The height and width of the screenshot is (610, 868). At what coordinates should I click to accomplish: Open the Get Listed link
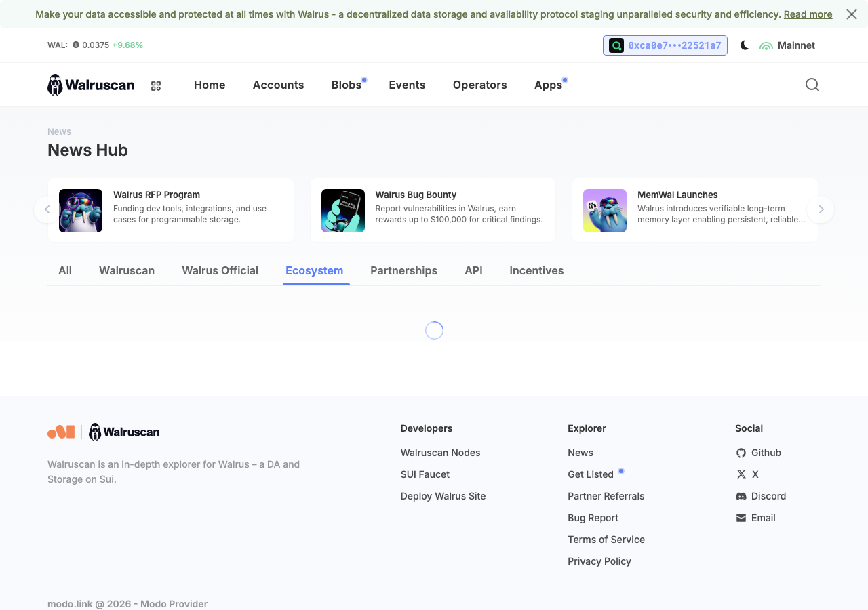[x=591, y=474]
